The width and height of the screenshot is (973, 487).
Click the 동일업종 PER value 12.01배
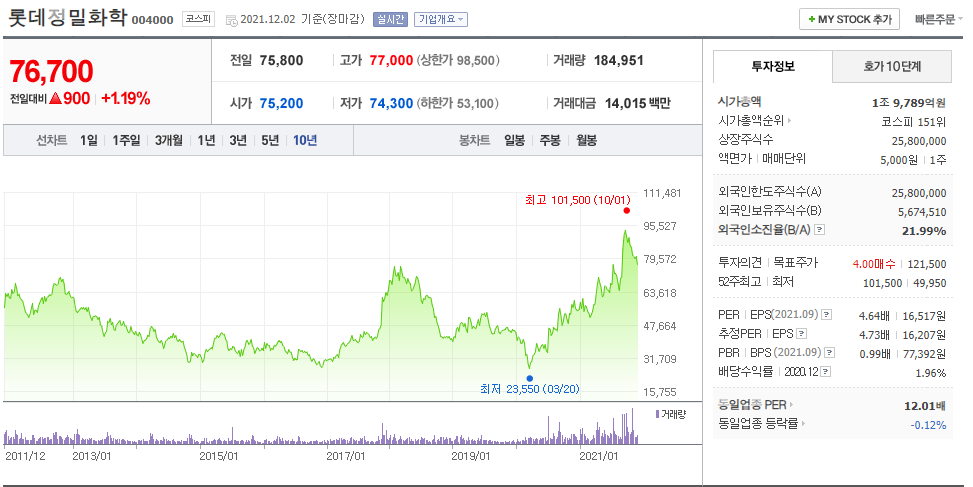925,406
